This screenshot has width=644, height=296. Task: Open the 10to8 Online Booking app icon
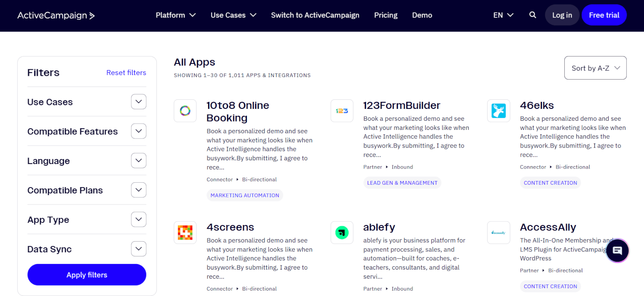tap(185, 110)
